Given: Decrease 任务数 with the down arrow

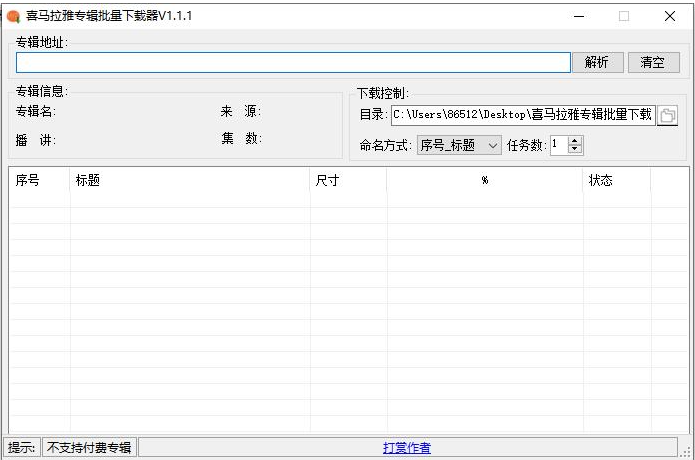Looking at the screenshot, I should [575, 150].
